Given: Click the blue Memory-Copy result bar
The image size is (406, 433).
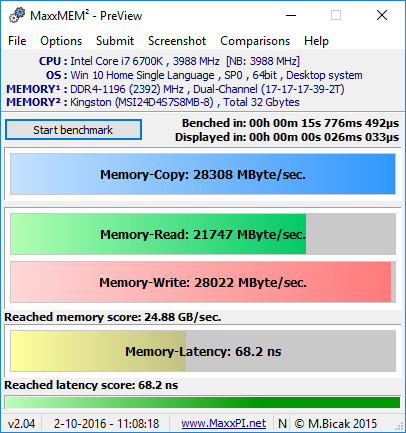Looking at the screenshot, I should [x=203, y=174].
